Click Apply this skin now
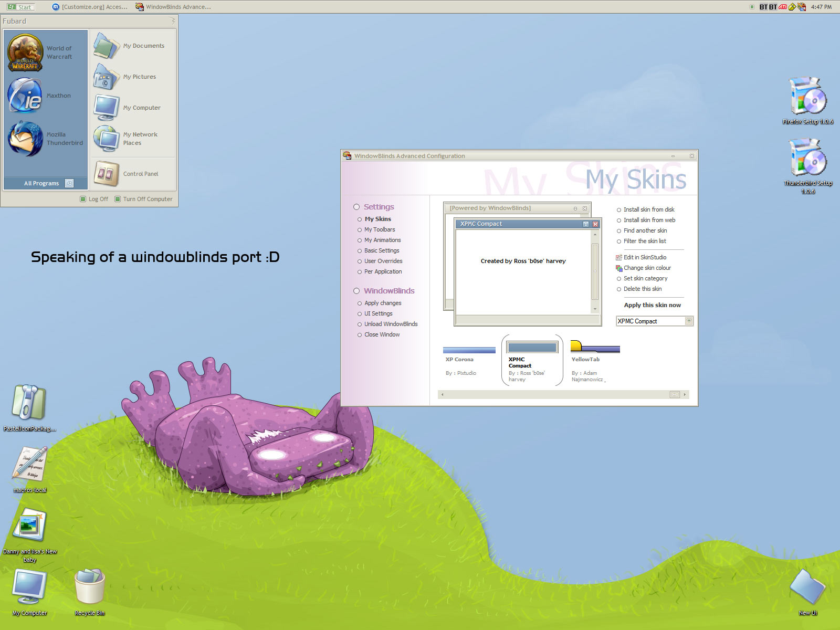The height and width of the screenshot is (630, 840). tap(652, 305)
